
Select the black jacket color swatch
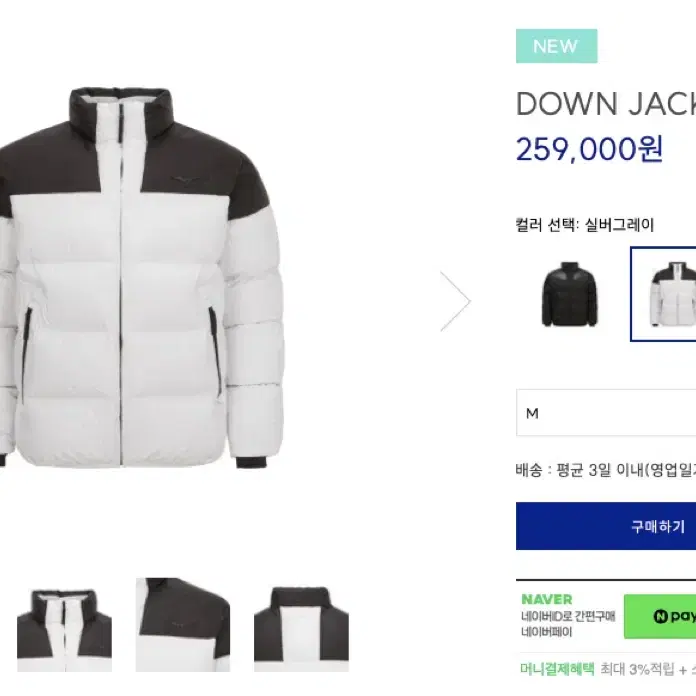570,294
